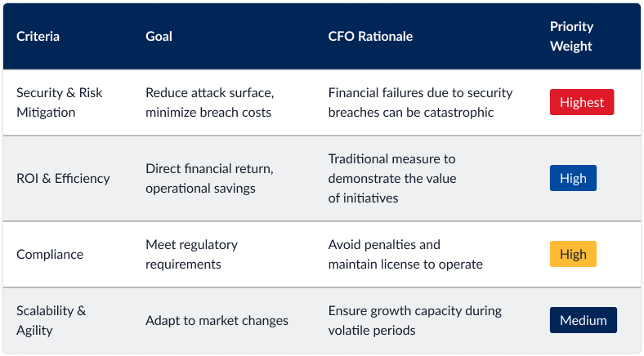
Task: Click the Criteria column header
Action: pos(38,37)
